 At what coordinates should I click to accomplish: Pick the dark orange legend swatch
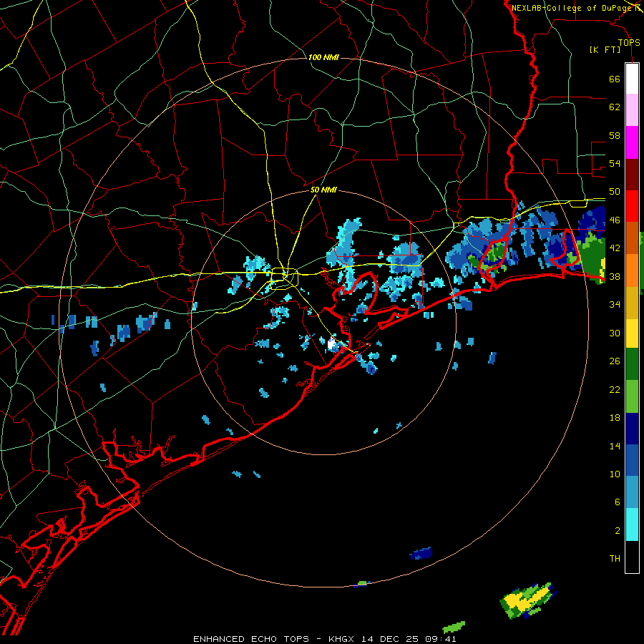pyautogui.click(x=632, y=238)
